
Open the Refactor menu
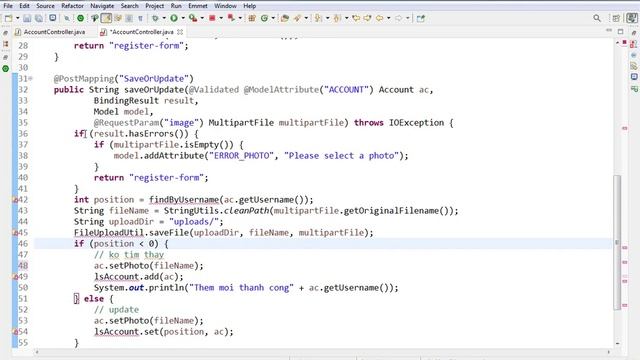point(72,6)
